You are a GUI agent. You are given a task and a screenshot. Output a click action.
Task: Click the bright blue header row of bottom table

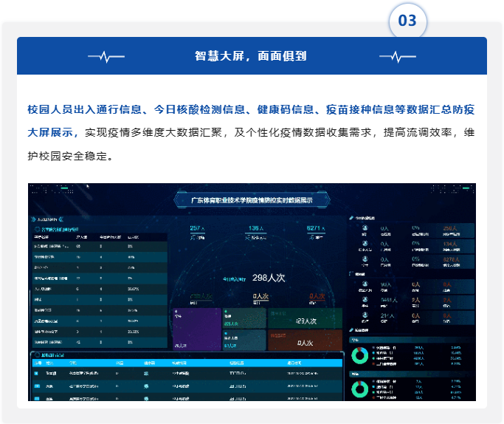186,363
